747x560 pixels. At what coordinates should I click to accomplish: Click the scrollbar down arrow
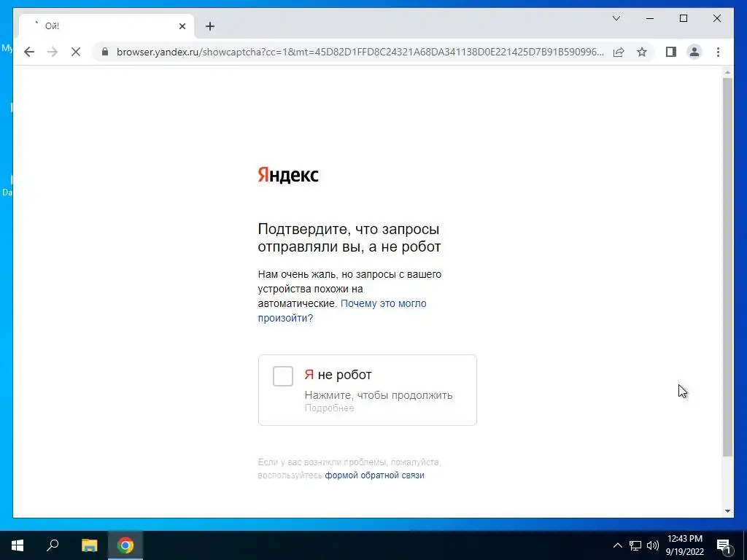(x=727, y=511)
